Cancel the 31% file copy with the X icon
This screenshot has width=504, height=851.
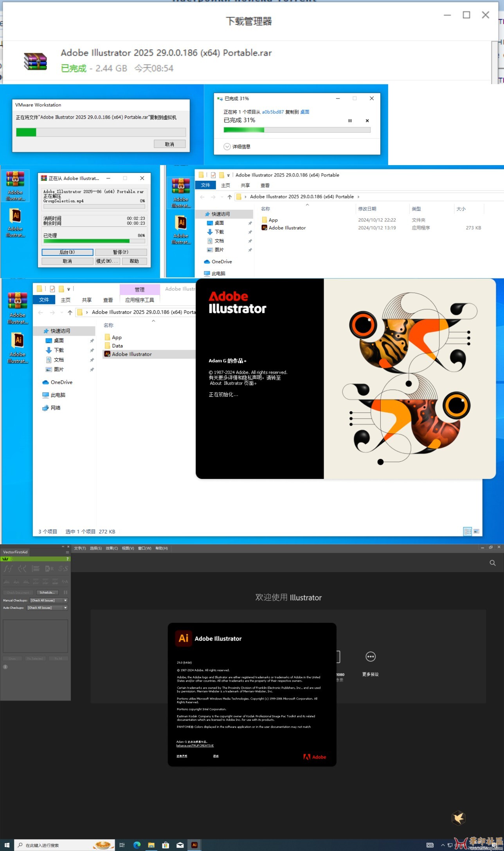click(x=367, y=121)
